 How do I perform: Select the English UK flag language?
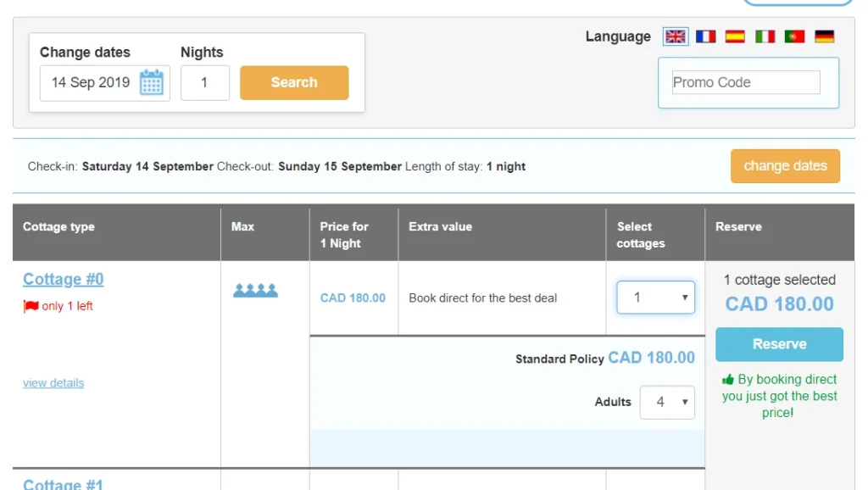(x=676, y=36)
